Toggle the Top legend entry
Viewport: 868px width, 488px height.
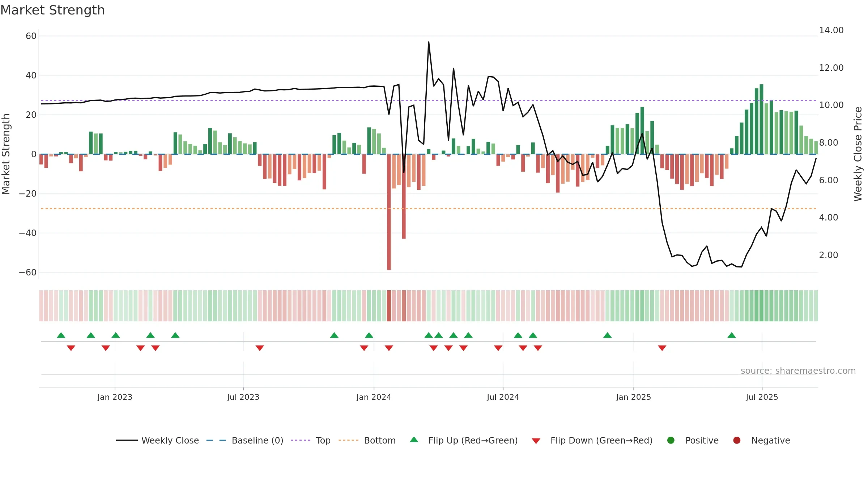310,440
